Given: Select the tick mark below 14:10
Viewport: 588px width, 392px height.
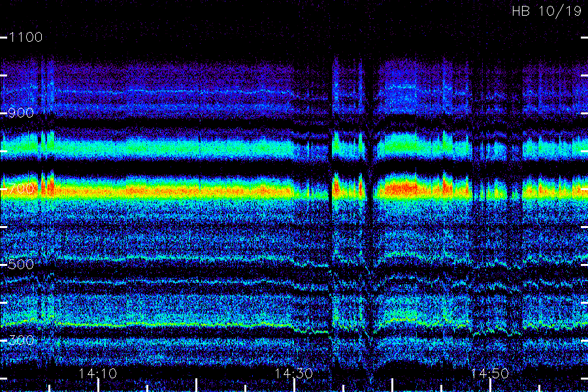Looking at the screenshot, I should coord(98,385).
